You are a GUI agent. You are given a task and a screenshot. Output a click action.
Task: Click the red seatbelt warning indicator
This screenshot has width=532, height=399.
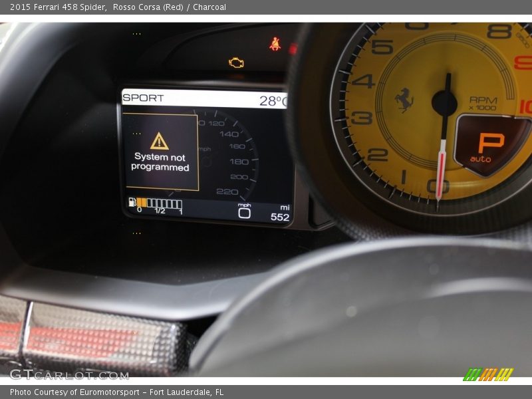click(275, 44)
